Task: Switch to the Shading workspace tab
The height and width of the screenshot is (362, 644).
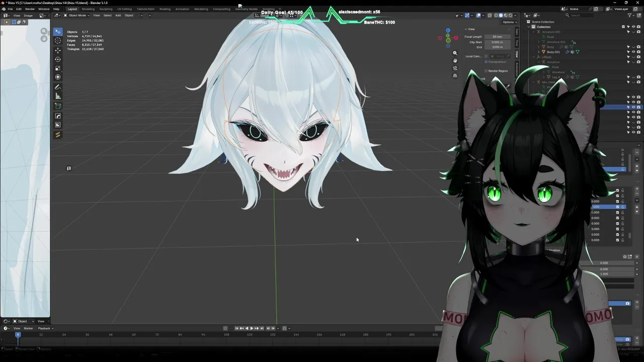Action: (x=165, y=9)
